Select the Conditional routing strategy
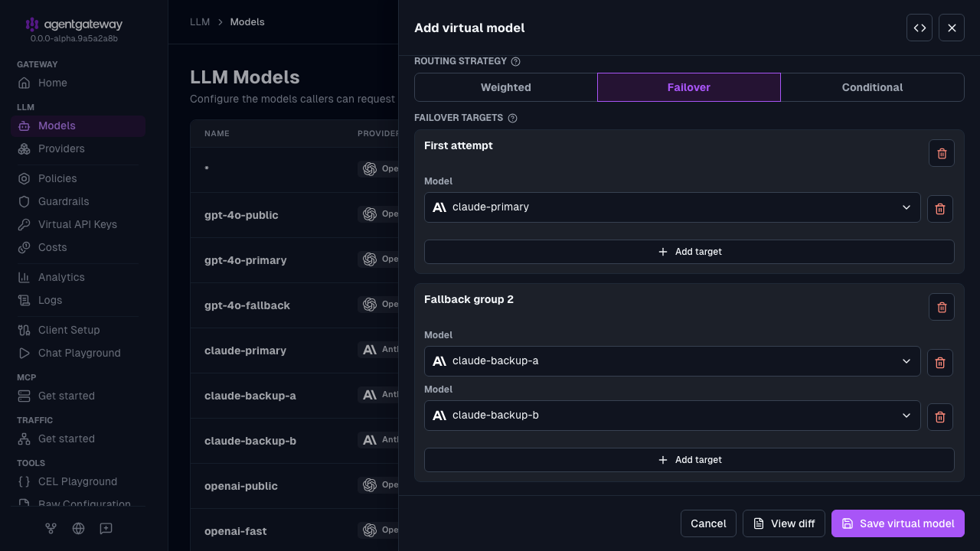The height and width of the screenshot is (551, 980). tap(873, 87)
